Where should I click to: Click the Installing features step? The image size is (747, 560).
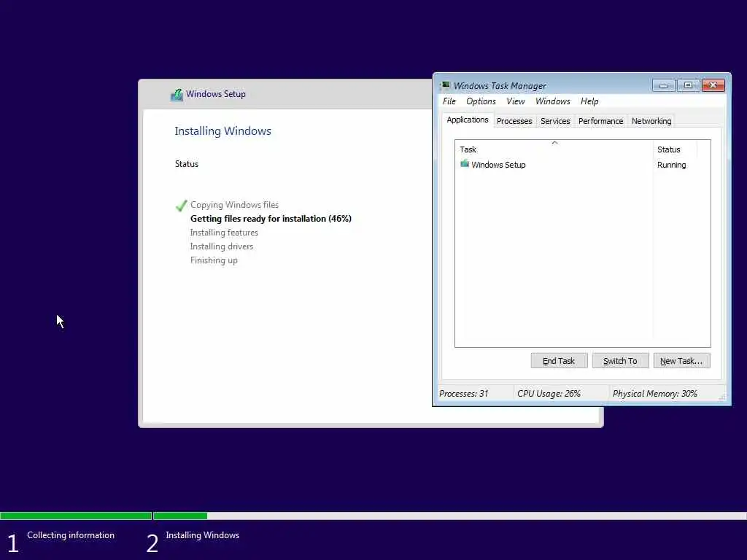pos(224,233)
